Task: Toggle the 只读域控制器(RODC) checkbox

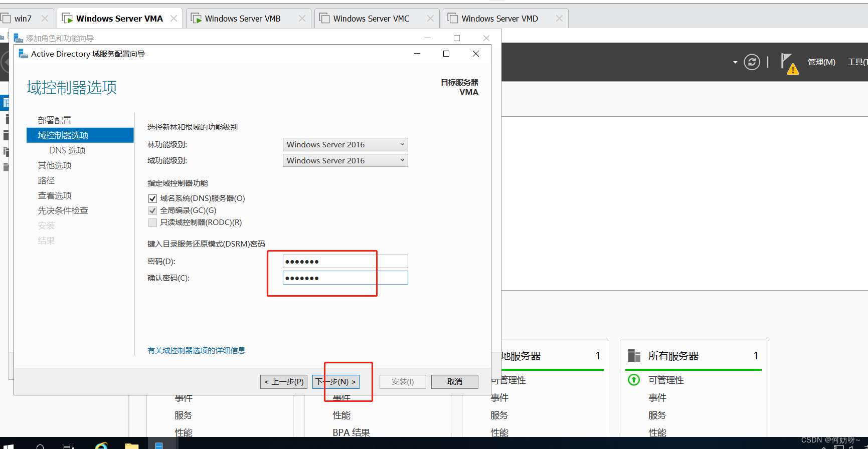Action: [152, 222]
